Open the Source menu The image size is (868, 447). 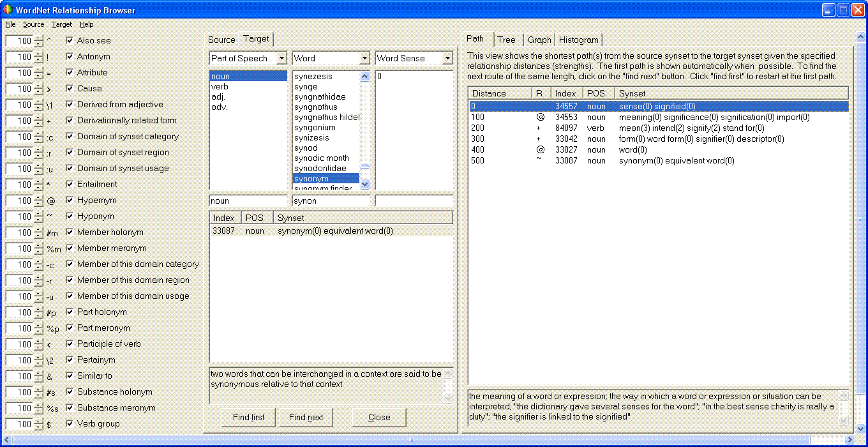[34, 24]
